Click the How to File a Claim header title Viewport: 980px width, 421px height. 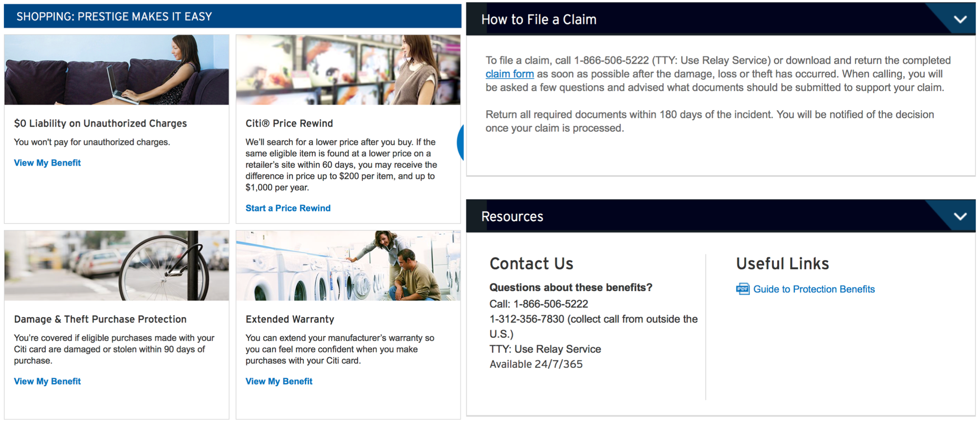point(539,19)
